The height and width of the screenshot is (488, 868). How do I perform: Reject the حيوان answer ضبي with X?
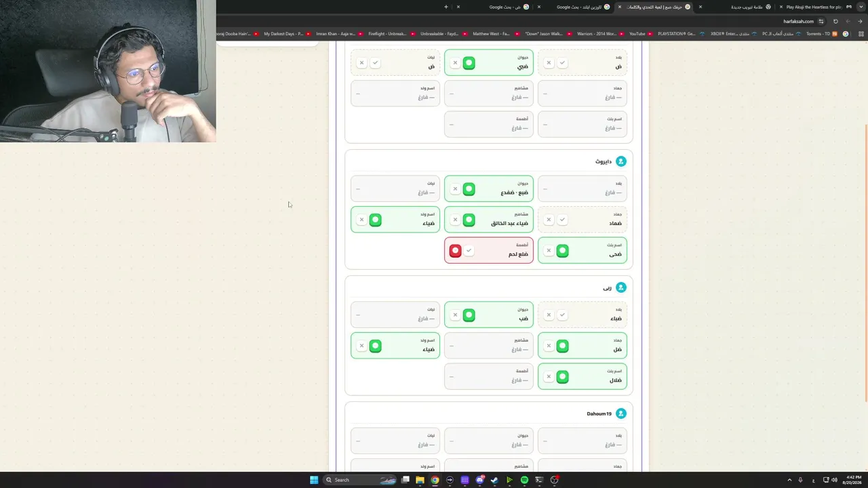coord(455,63)
